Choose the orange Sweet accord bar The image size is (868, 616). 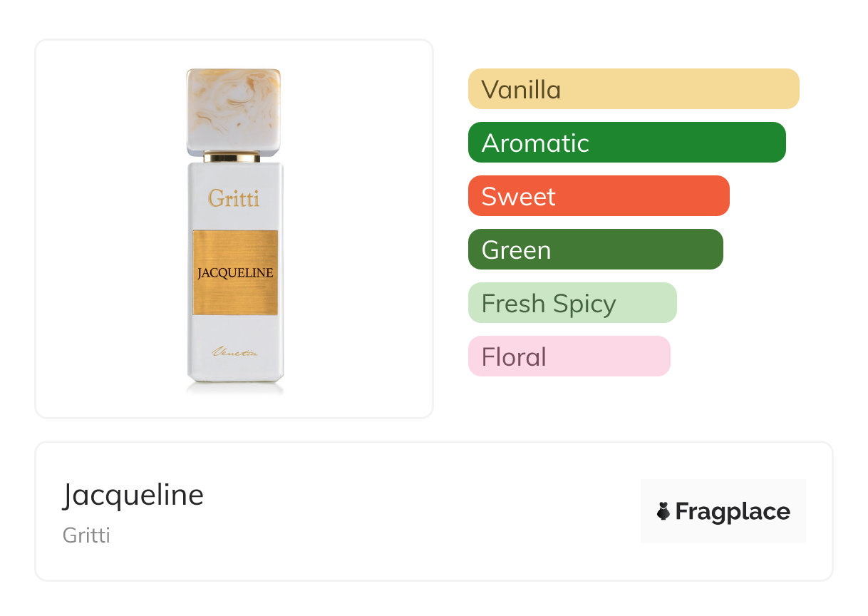tap(598, 196)
